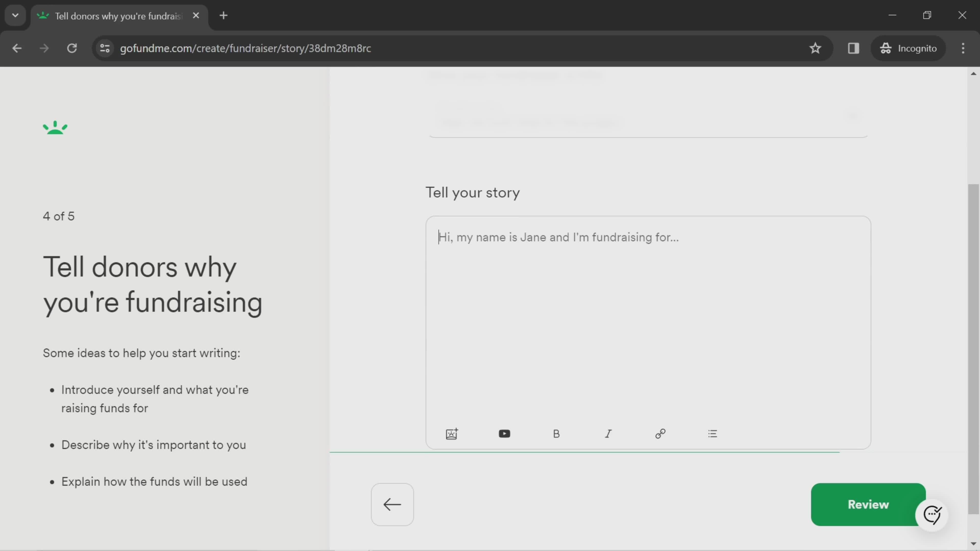980x551 pixels.
Task: Apply bulleted list formatting
Action: (713, 433)
